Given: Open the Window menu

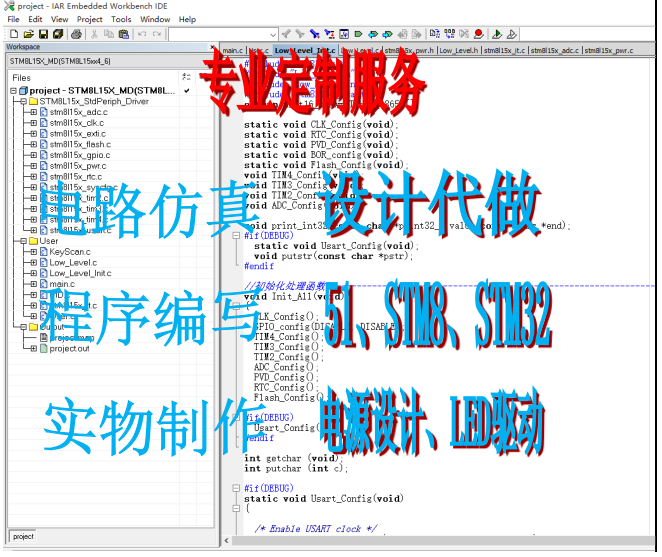Looking at the screenshot, I should coord(155,19).
